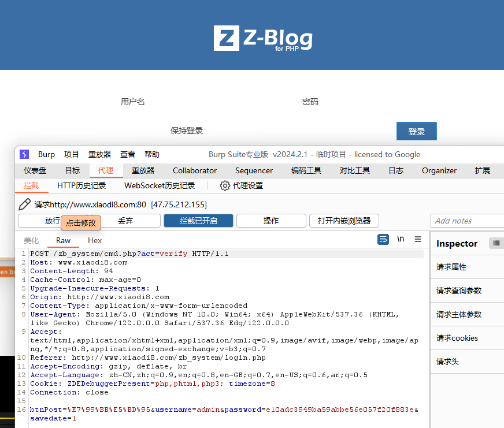This screenshot has width=504, height=428.
Task: Open the 重放器 menu in the menu bar
Action: (x=99, y=155)
